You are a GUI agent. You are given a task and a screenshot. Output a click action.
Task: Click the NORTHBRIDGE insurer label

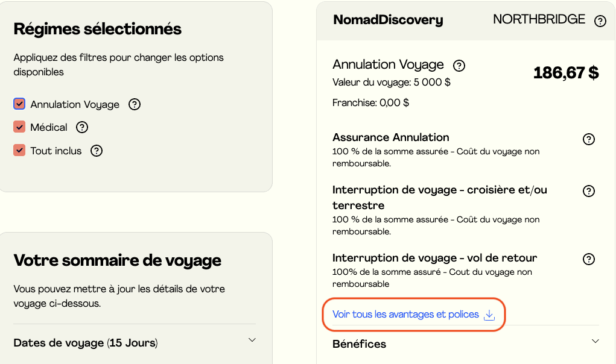point(539,19)
